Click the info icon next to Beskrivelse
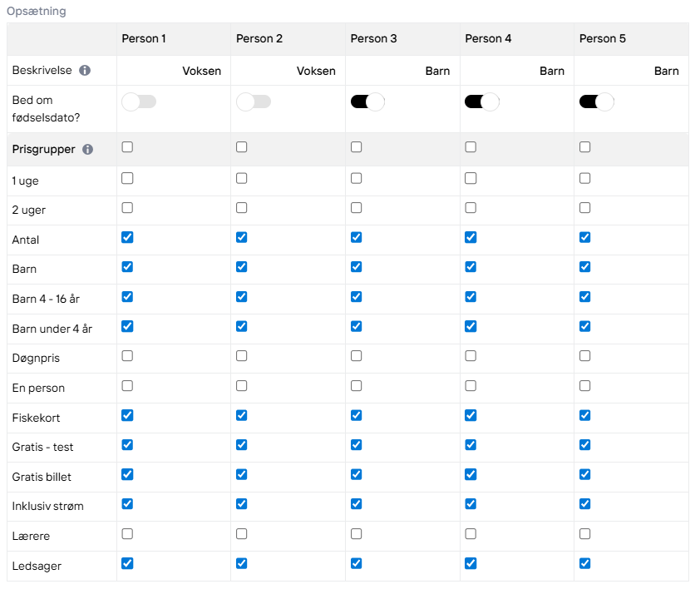 (85, 71)
